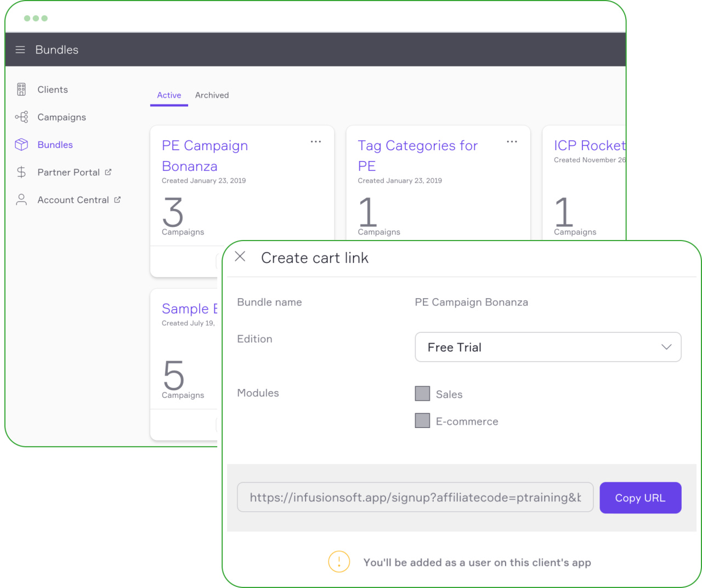Open the PE Campaign Bonanza bundle

coord(205,156)
